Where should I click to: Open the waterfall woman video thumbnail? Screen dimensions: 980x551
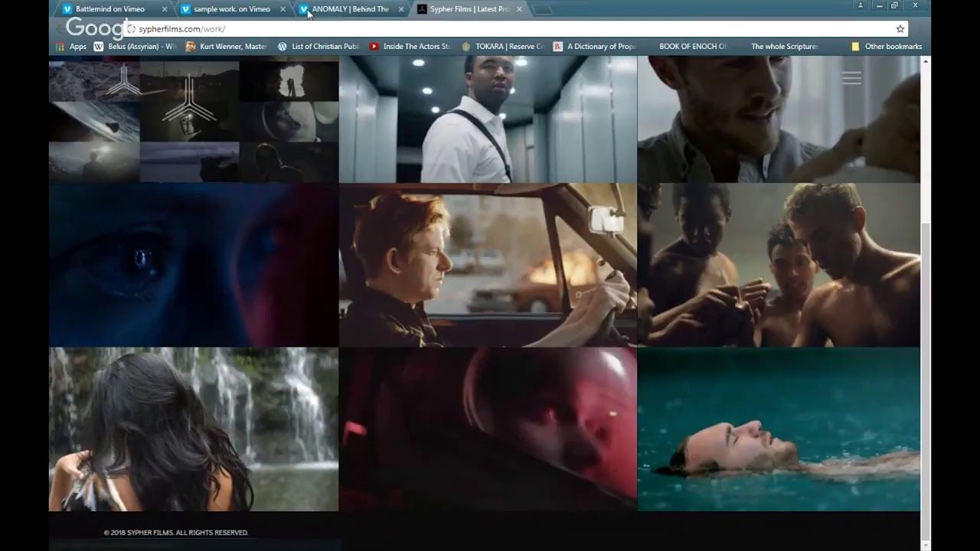click(194, 429)
